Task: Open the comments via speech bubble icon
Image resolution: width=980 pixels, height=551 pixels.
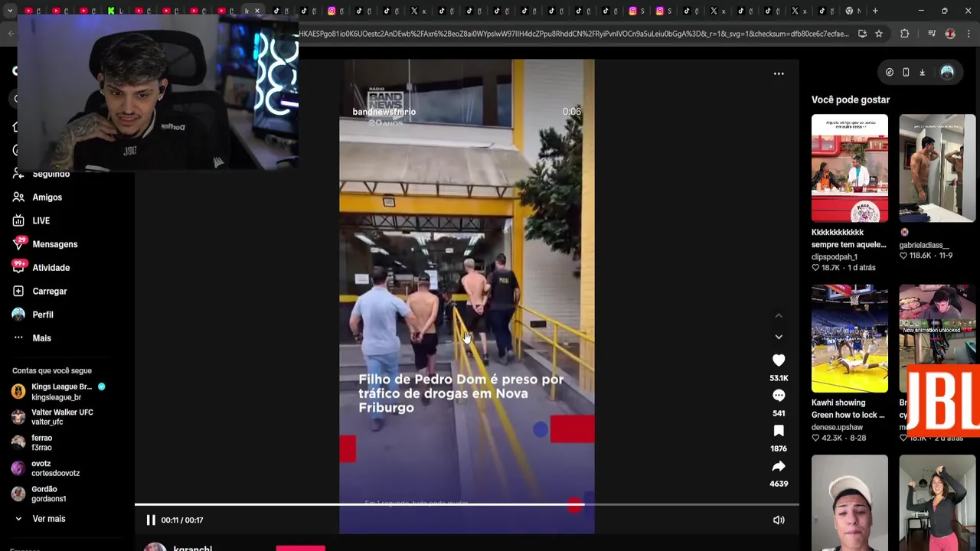Action: coord(779,396)
